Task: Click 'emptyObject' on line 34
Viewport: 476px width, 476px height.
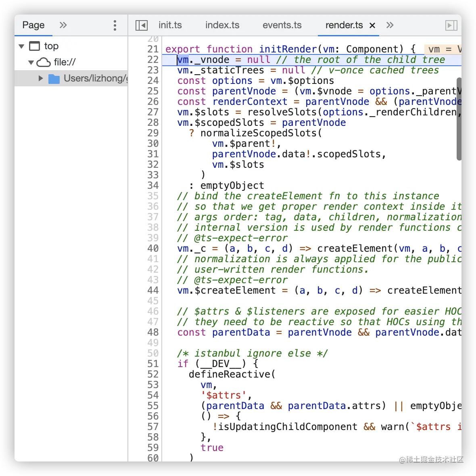Action: click(232, 186)
